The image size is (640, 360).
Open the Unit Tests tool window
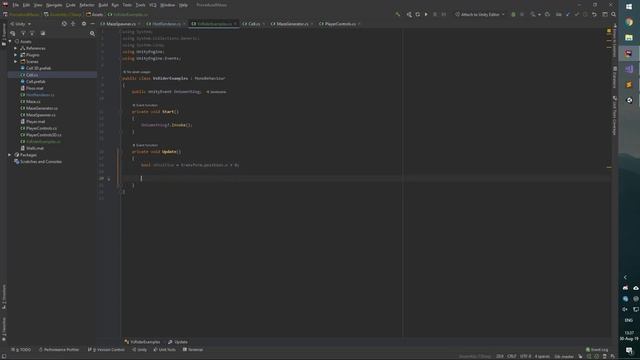pos(164,350)
